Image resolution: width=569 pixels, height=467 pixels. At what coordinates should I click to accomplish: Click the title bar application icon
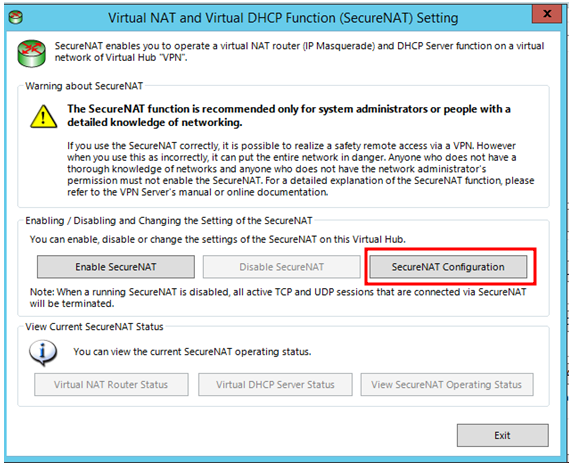[x=16, y=17]
